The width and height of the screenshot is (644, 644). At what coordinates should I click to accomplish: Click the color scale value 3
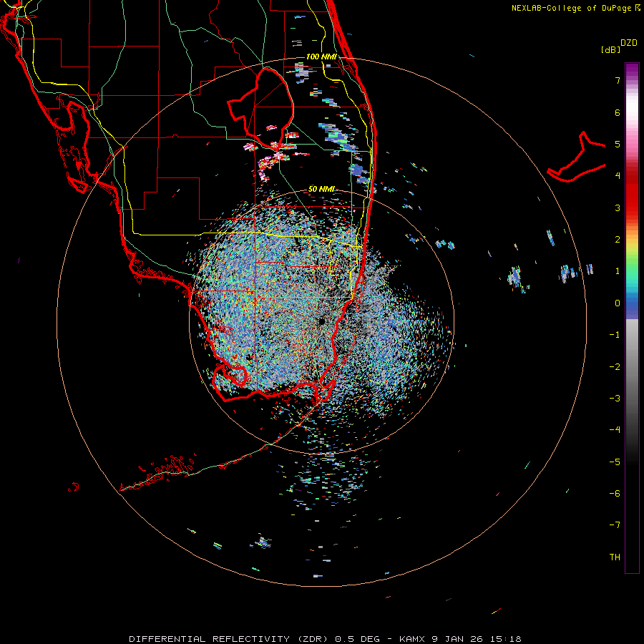[x=618, y=208]
